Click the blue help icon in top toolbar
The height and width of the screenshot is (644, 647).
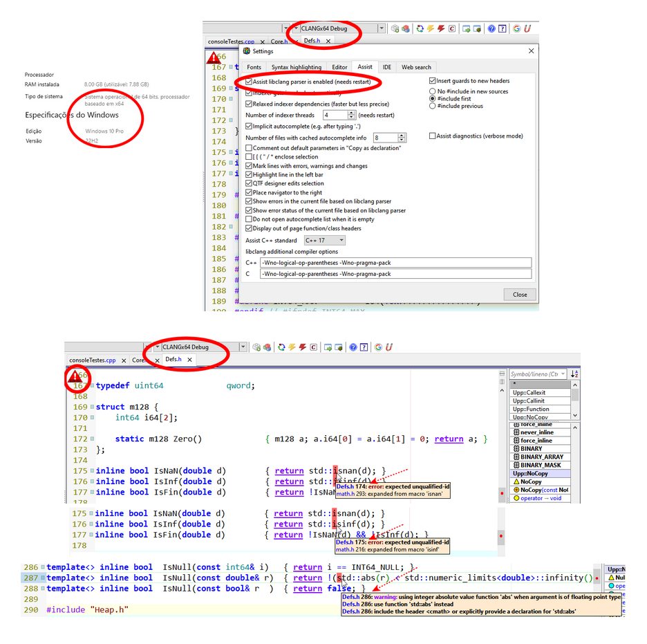click(491, 29)
